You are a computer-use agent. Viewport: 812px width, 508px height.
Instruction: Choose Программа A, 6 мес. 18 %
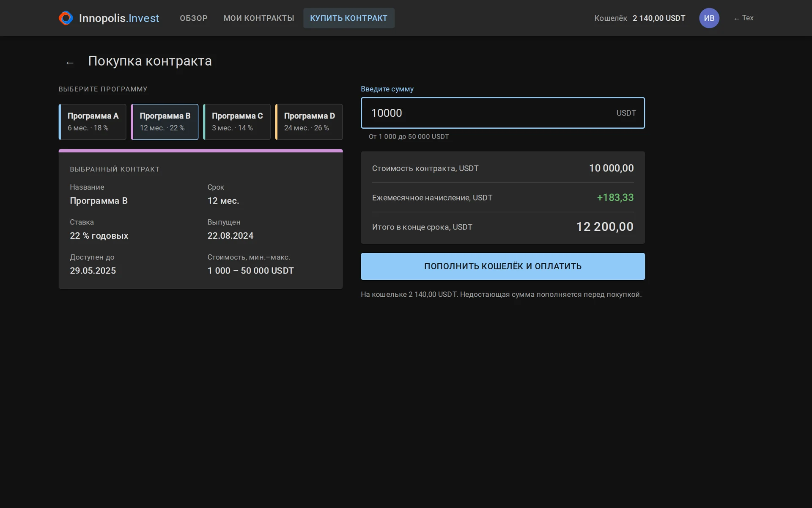click(x=93, y=122)
